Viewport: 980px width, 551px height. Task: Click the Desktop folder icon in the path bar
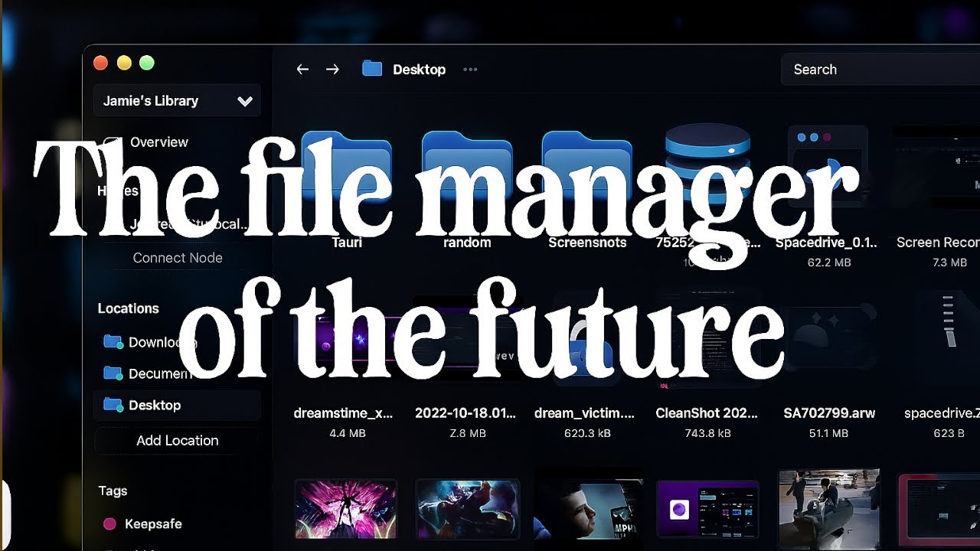click(x=372, y=69)
